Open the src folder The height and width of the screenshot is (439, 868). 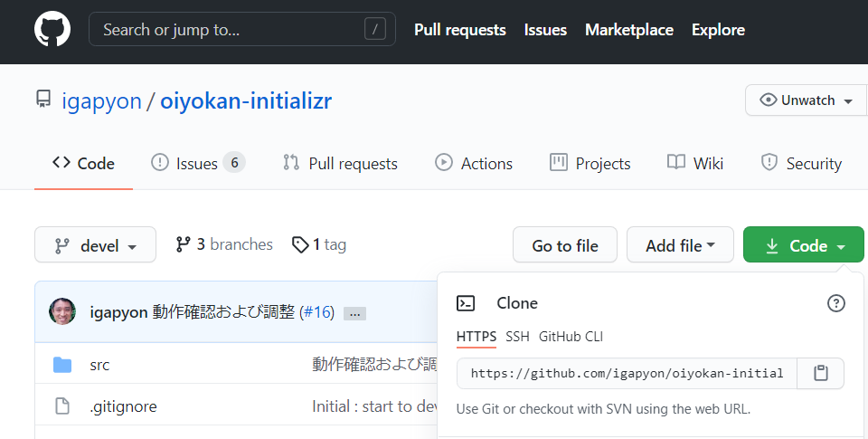[x=99, y=366]
